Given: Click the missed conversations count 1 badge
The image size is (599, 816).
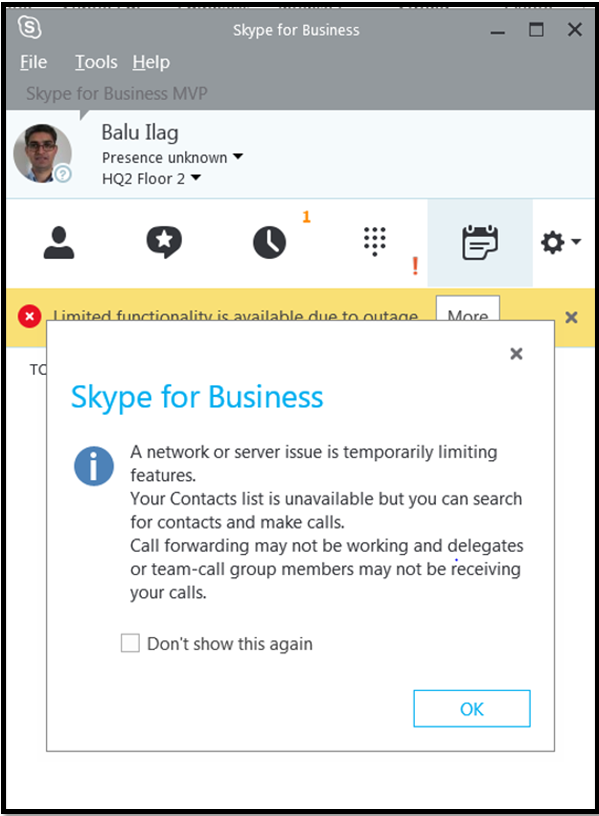Looking at the screenshot, I should 306,216.
